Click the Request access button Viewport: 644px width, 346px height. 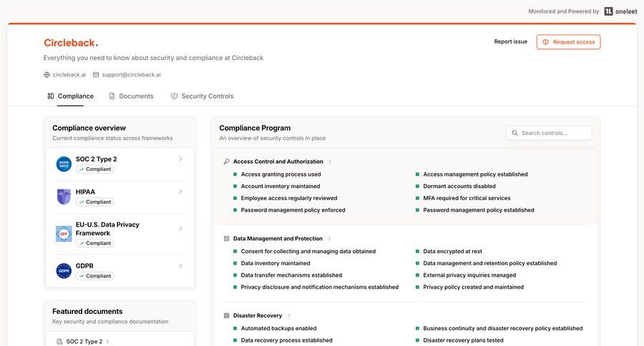(x=568, y=42)
